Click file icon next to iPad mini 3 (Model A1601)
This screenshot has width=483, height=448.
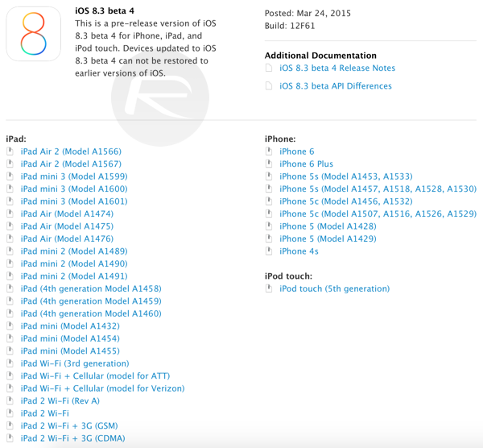[10, 201]
